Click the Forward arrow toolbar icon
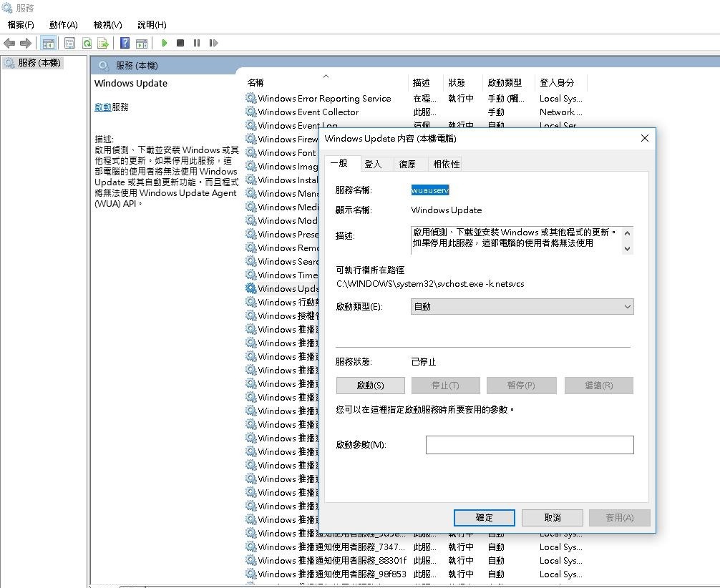The width and height of the screenshot is (720, 588). click(26, 43)
